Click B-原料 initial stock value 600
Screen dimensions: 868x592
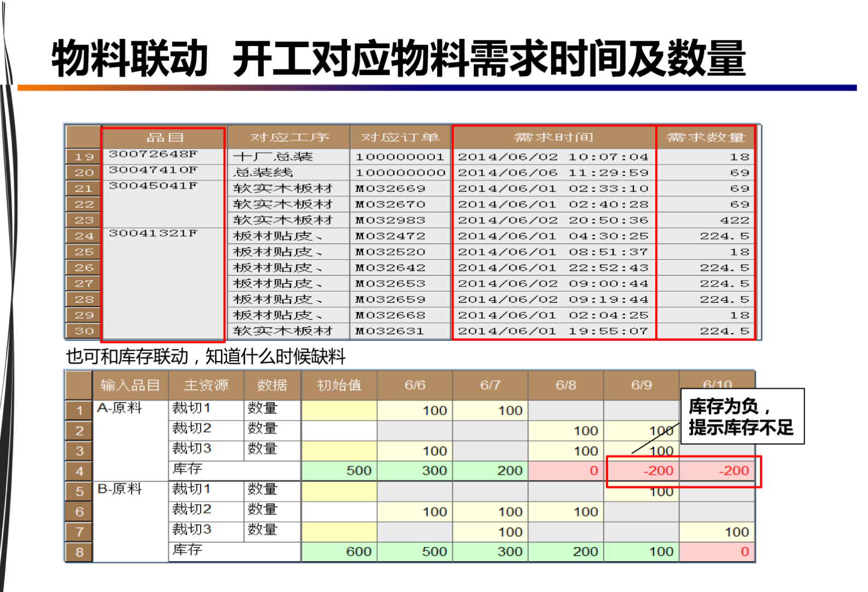(x=339, y=552)
